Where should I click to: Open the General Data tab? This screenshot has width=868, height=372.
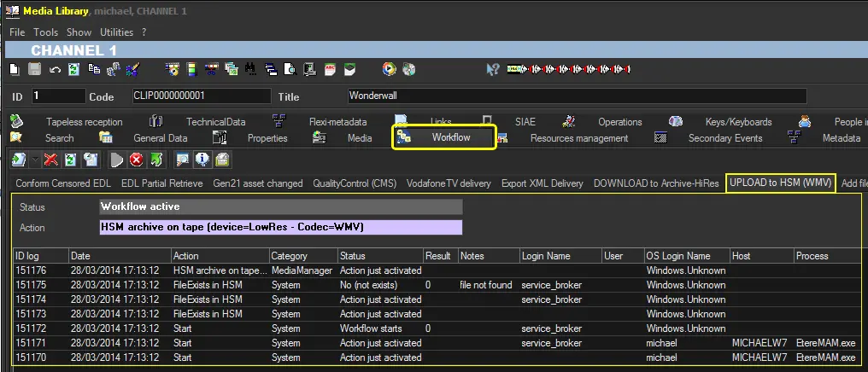click(x=160, y=138)
